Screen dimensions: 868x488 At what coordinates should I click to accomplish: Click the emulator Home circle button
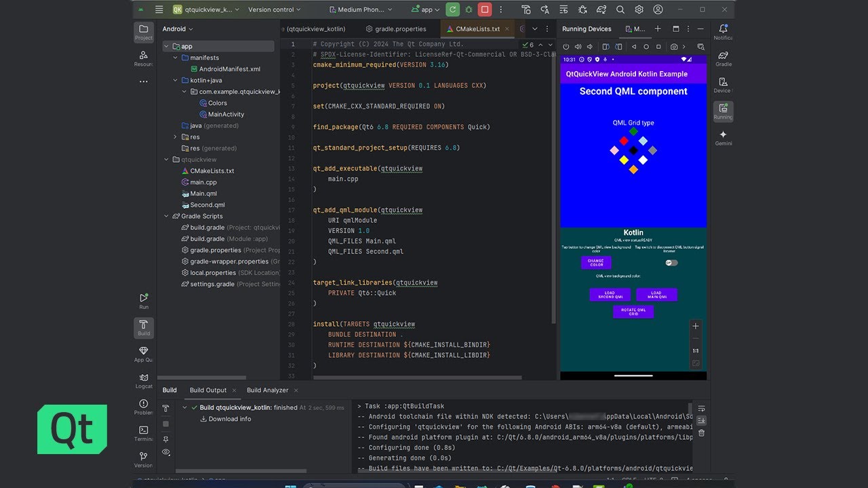[646, 47]
